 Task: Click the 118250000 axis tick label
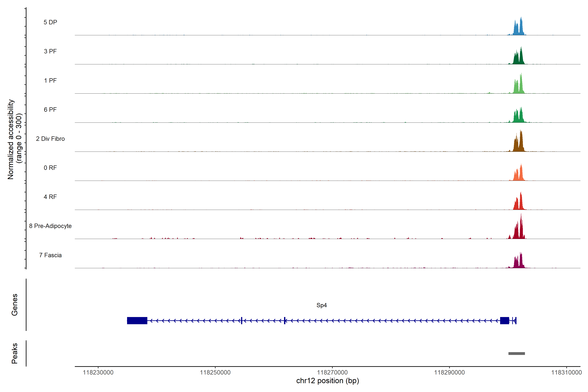pos(215,373)
